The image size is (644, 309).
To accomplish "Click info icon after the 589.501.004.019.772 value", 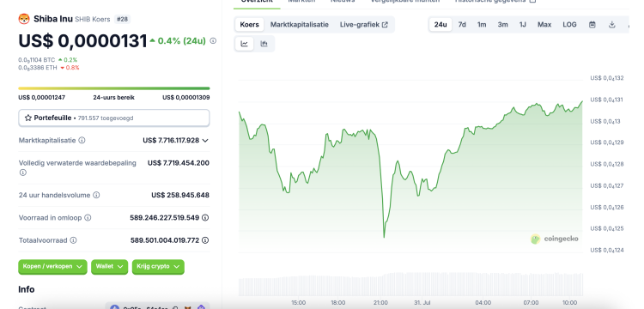I will [x=205, y=240].
